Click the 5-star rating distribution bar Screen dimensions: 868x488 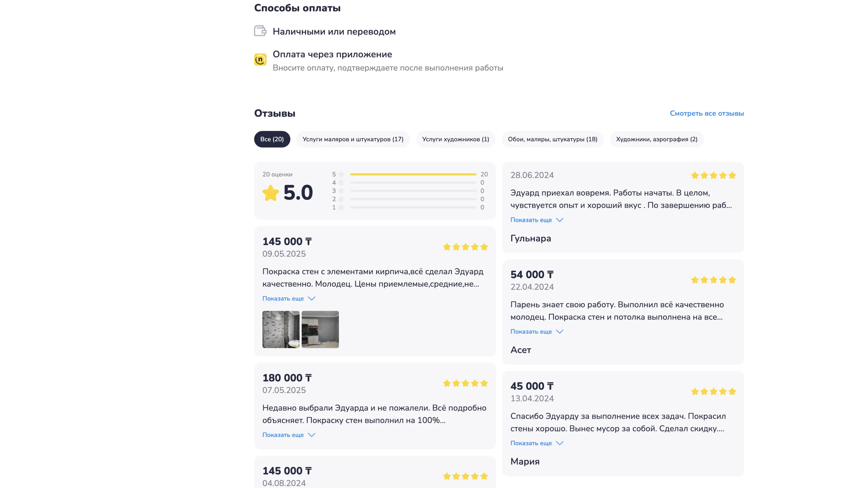[x=413, y=174]
